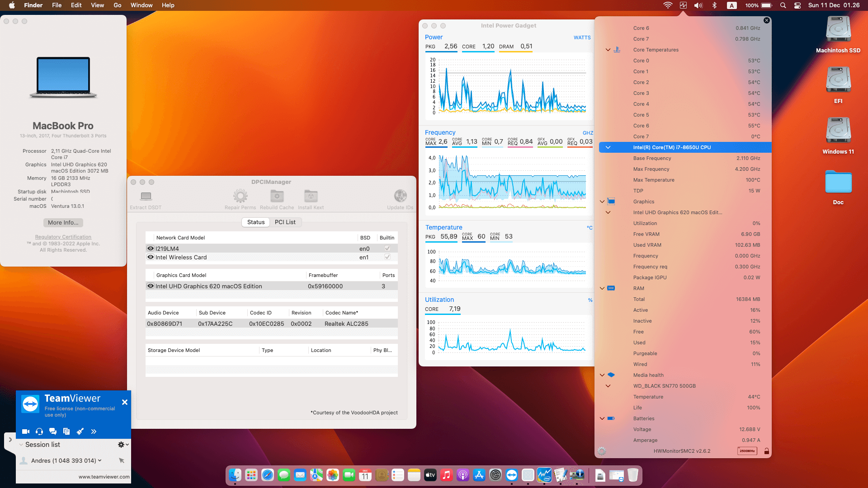Click Repair Perms gear icon in DPCIManager
The width and height of the screenshot is (868, 488).
(240, 196)
